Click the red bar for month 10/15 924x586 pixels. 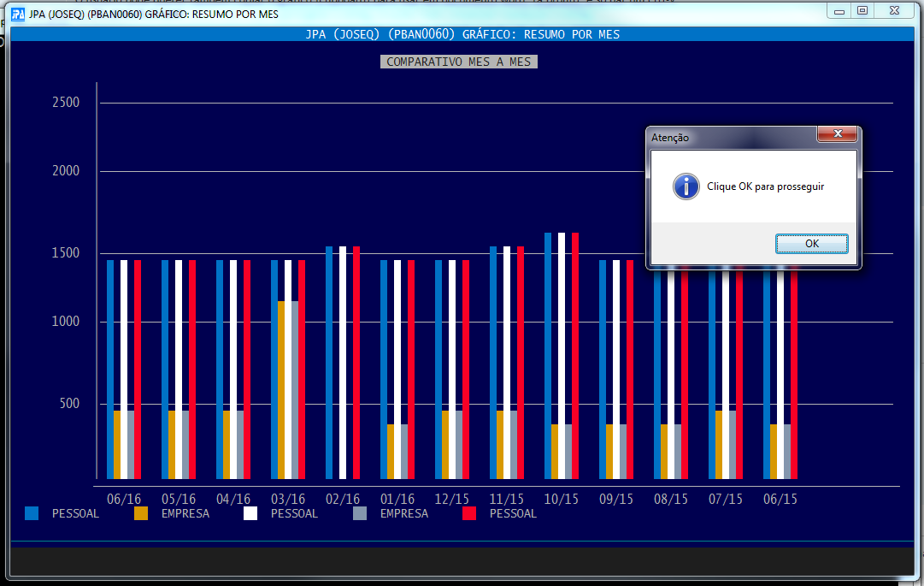575,355
